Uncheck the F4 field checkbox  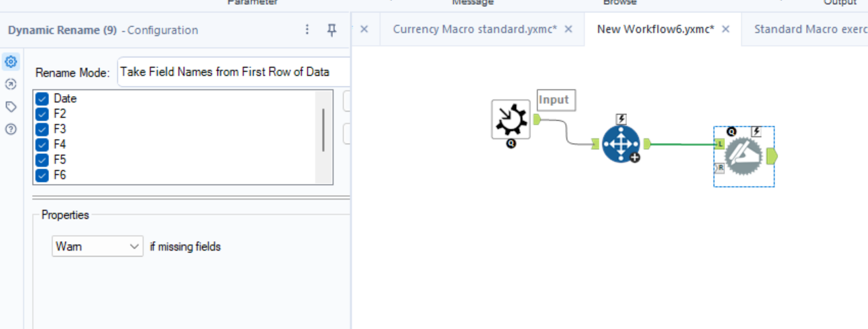tap(42, 144)
